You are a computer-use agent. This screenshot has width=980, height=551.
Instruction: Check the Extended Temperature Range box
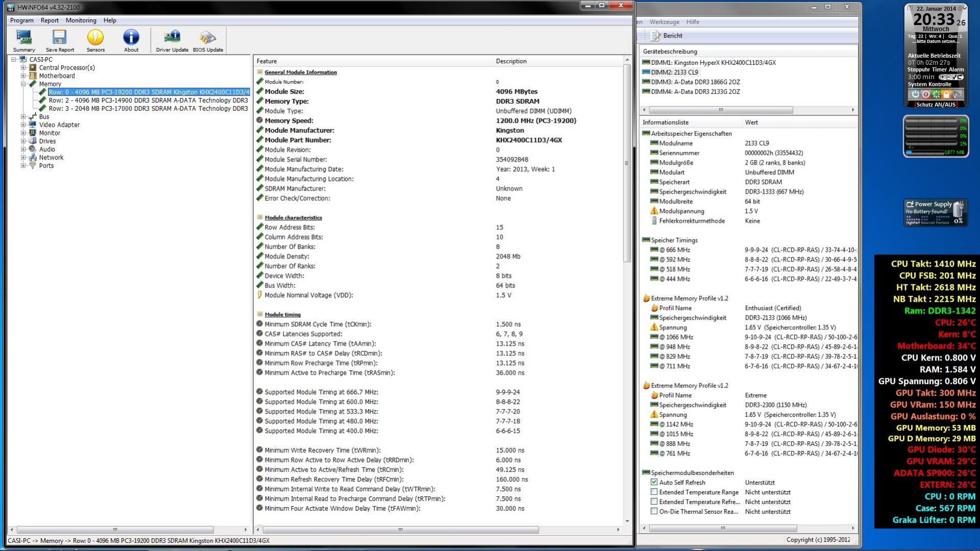(654, 492)
